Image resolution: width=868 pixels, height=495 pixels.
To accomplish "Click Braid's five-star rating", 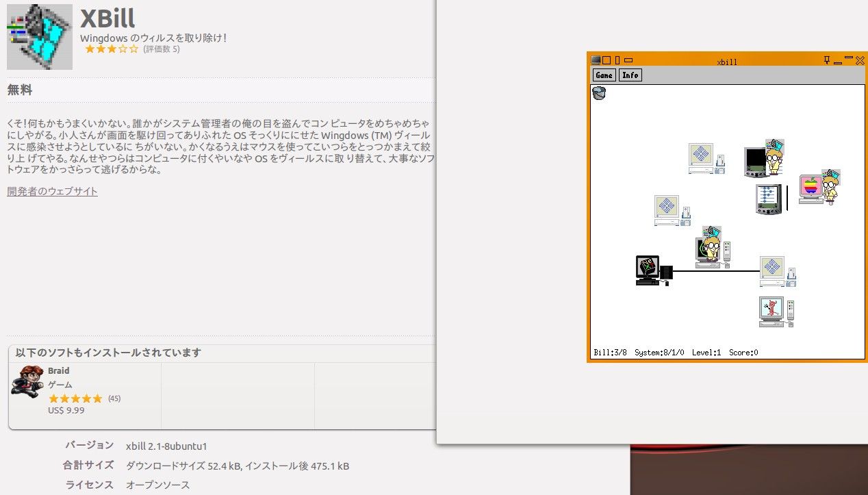I will pos(75,398).
